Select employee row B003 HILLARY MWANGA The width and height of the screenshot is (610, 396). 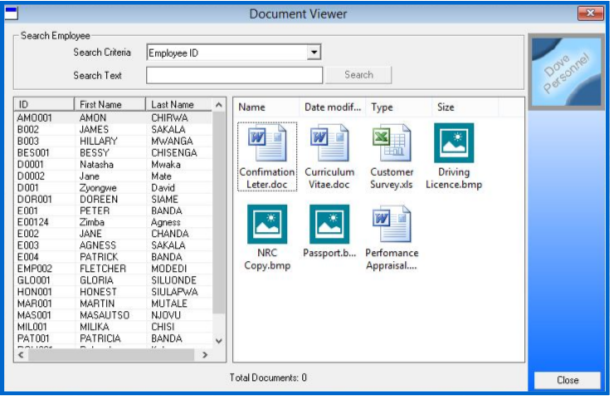pos(114,141)
